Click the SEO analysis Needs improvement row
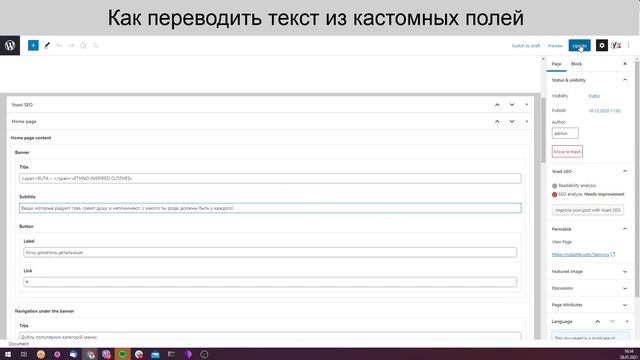 (588, 194)
